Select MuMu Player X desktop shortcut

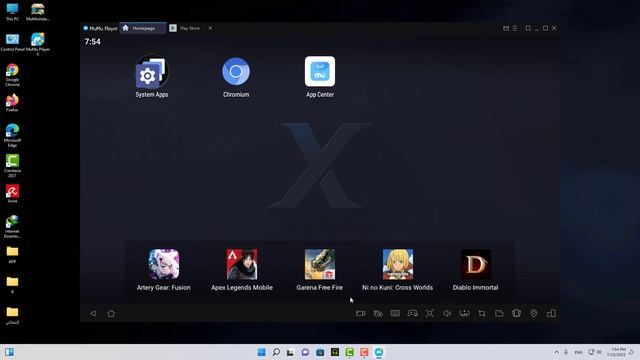coord(38,44)
